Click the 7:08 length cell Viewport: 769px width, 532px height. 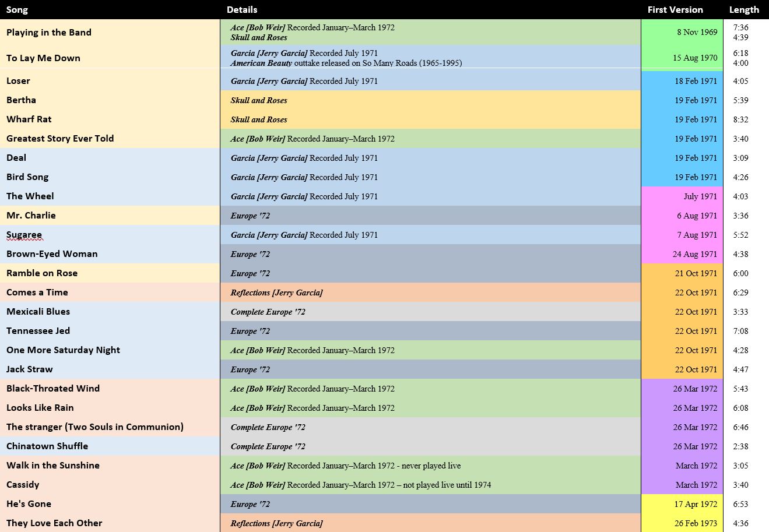[x=746, y=330]
